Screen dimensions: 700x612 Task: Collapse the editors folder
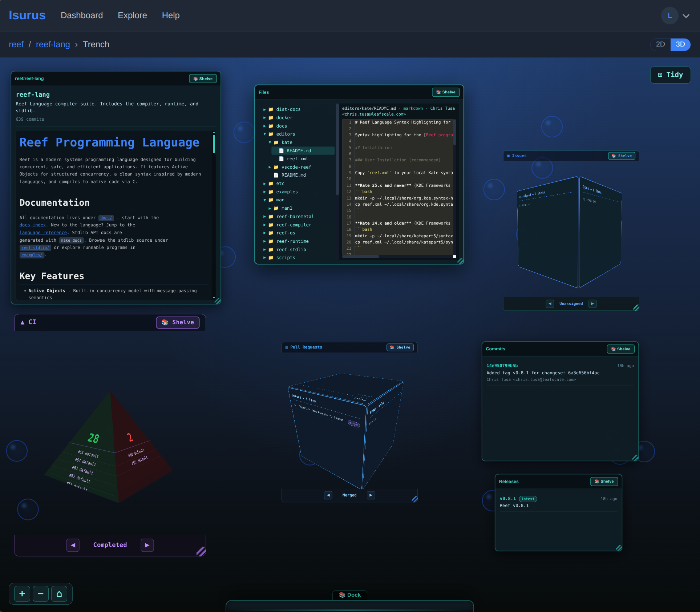(x=264, y=134)
